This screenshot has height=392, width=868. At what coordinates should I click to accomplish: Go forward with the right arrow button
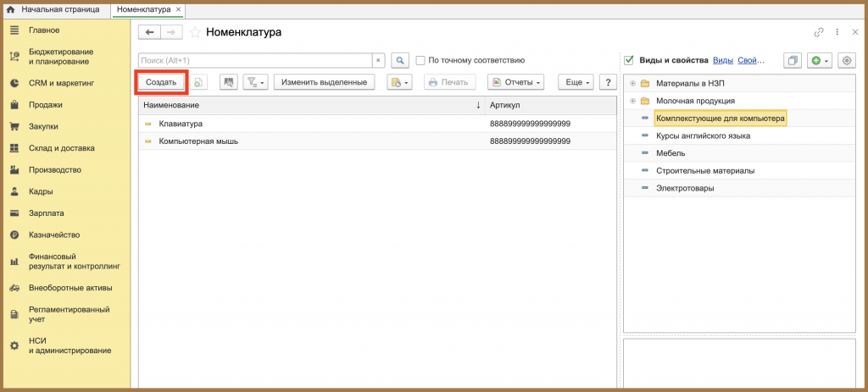(x=171, y=32)
